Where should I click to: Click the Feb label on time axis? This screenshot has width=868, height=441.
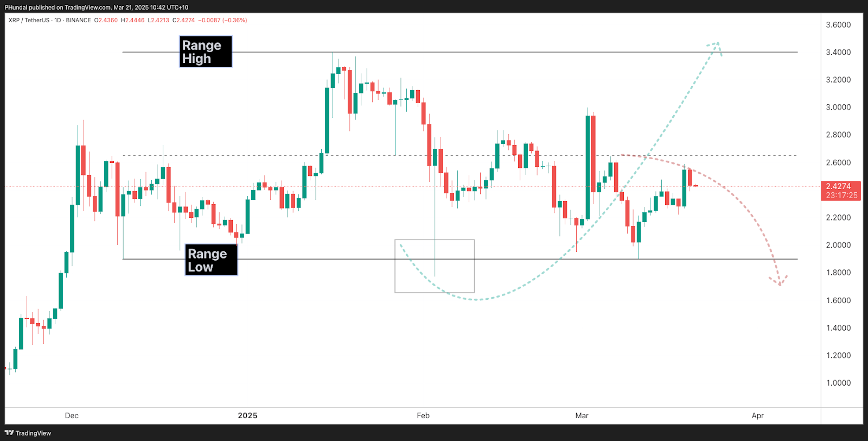[x=423, y=415]
